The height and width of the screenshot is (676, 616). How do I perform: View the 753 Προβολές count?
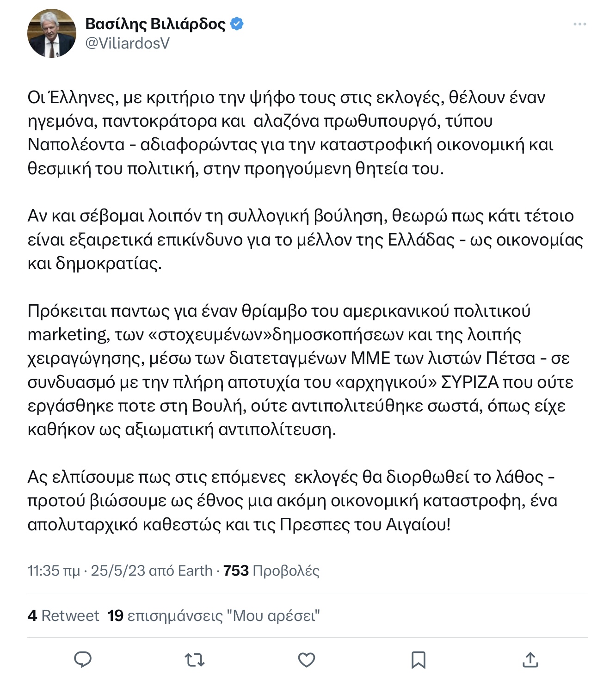[271, 571]
